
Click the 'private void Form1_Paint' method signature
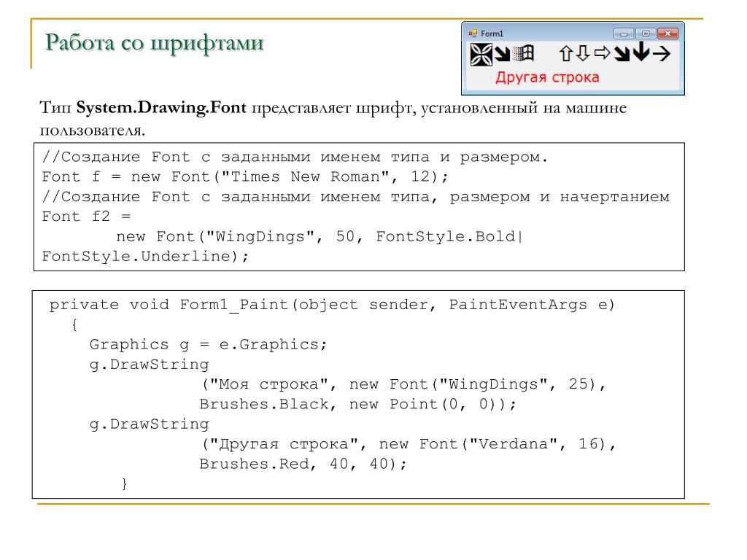(x=332, y=305)
